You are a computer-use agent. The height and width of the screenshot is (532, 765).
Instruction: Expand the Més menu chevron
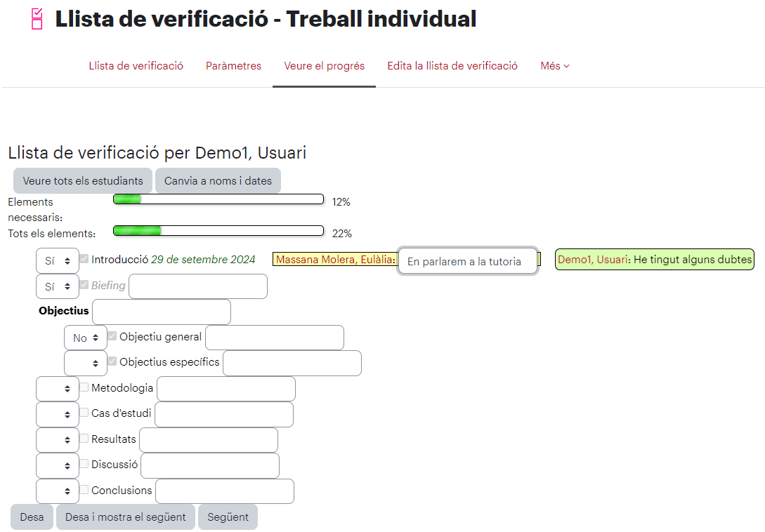tap(566, 66)
